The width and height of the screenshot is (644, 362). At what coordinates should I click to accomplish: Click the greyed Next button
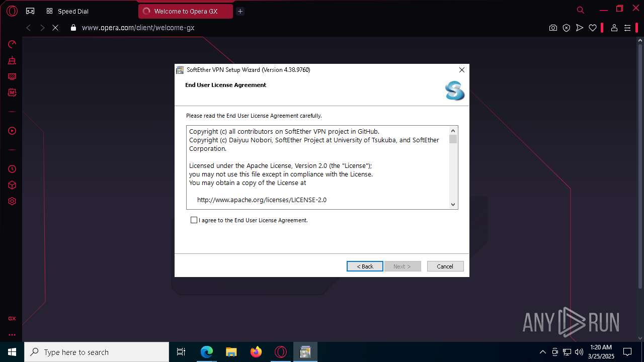click(x=403, y=266)
